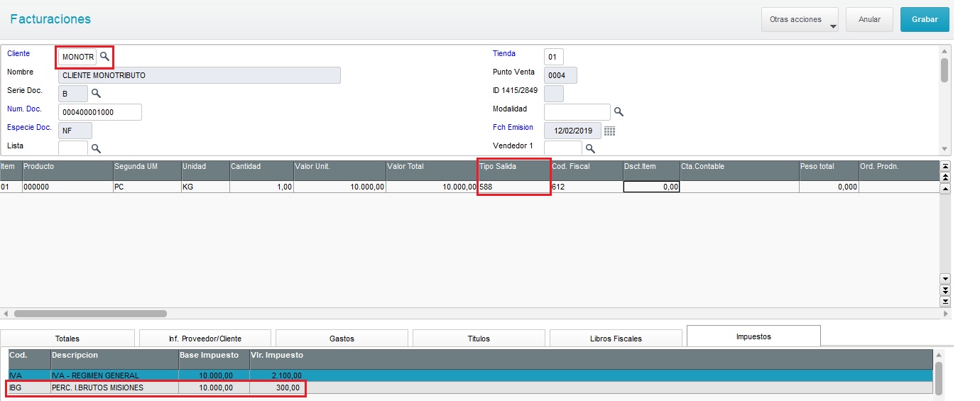Click the Cantidad column header
This screenshot has height=401, width=980.
(261, 170)
